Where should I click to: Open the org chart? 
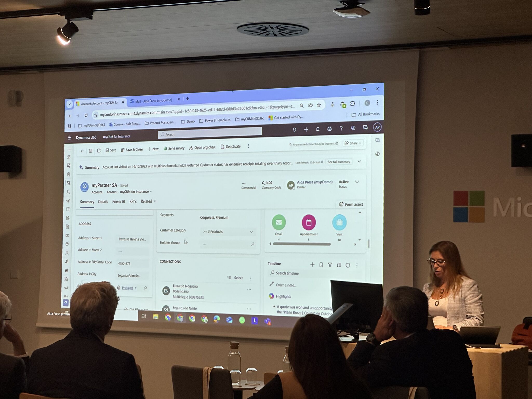pos(202,148)
